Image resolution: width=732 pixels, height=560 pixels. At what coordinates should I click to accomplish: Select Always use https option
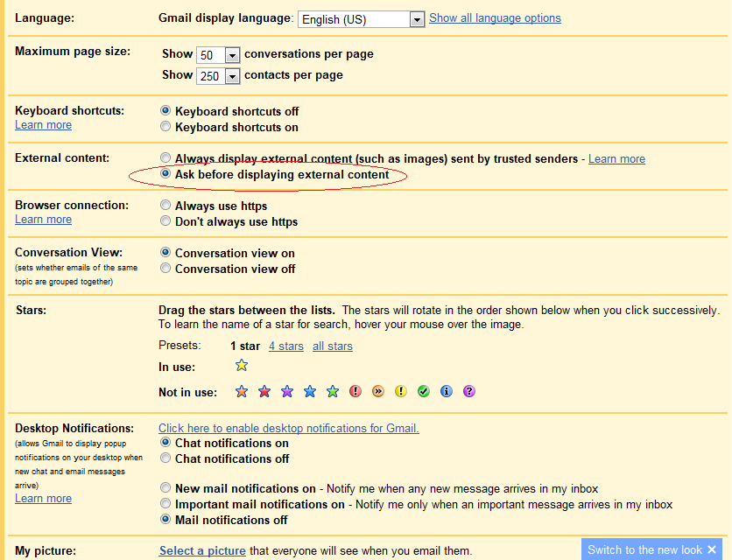tap(165, 206)
